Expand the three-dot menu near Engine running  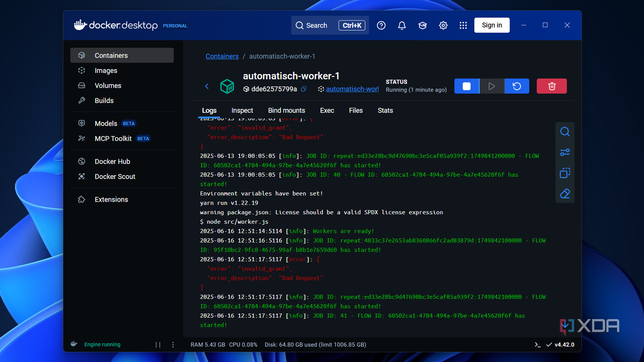coord(173,344)
